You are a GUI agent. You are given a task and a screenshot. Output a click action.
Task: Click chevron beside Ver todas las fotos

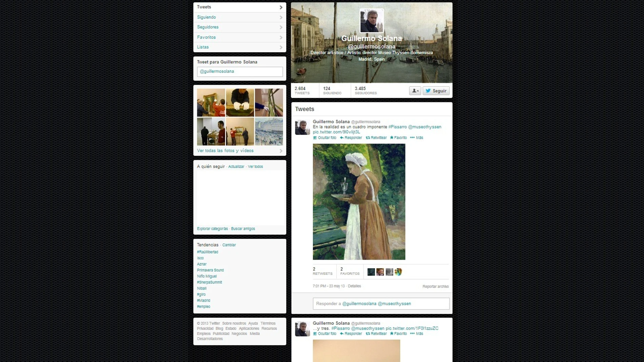[x=281, y=151]
